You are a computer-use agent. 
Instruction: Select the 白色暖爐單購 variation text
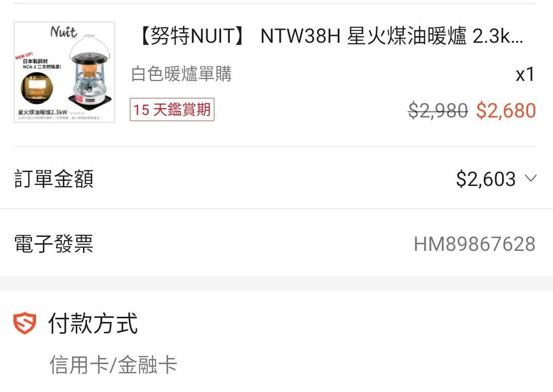(x=181, y=74)
